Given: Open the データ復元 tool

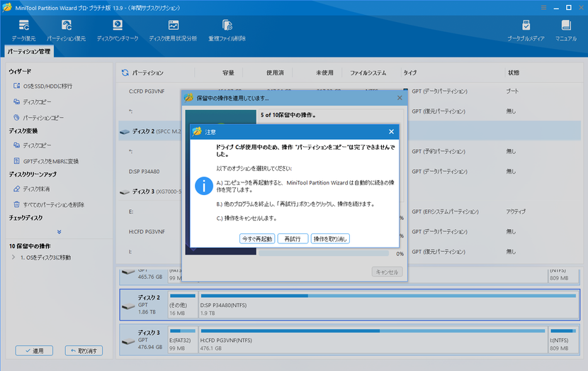Looking at the screenshot, I should point(23,31).
